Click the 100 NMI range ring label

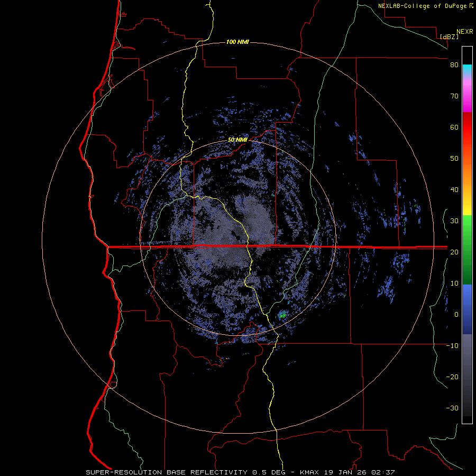pyautogui.click(x=237, y=42)
